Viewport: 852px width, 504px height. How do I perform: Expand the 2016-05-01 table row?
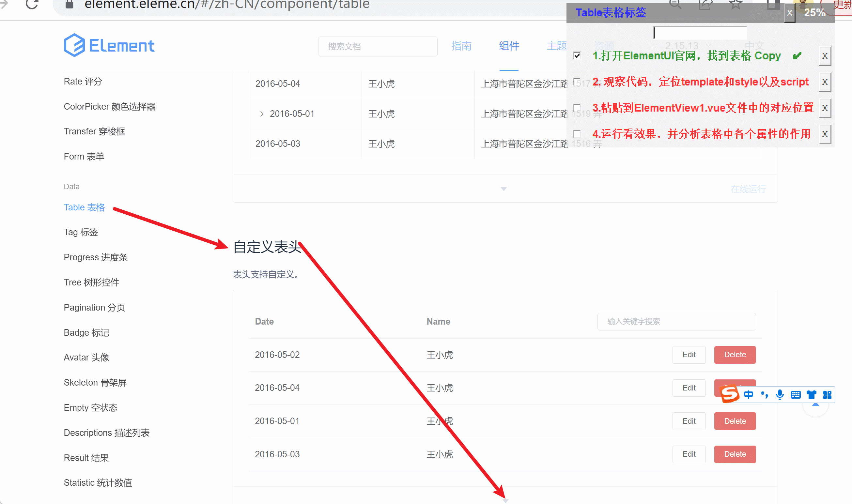[262, 114]
